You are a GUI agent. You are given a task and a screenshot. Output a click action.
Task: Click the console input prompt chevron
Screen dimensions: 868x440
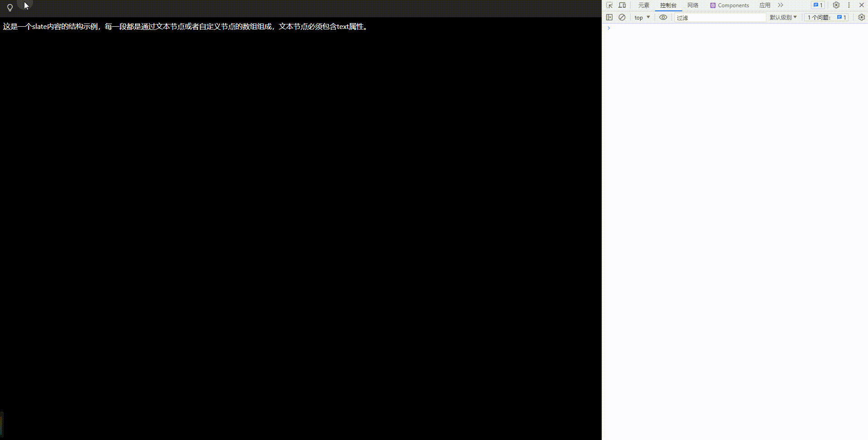608,28
